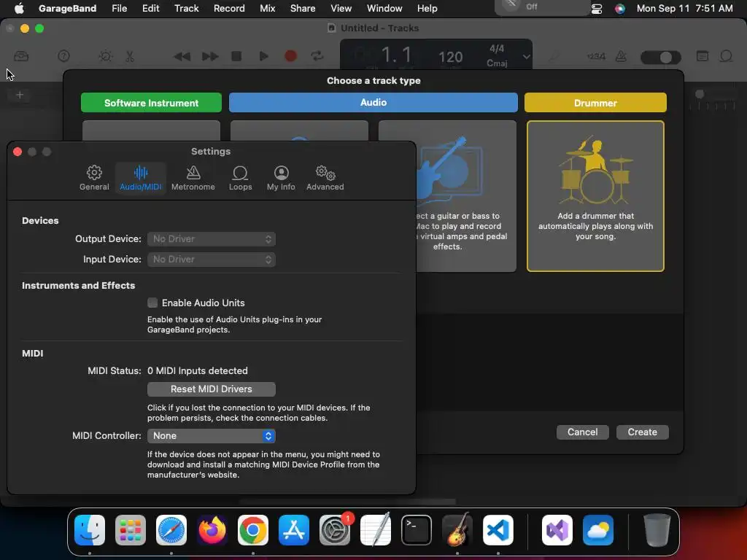Adjust the master volume slider
The image size is (747, 560).
tap(661, 57)
